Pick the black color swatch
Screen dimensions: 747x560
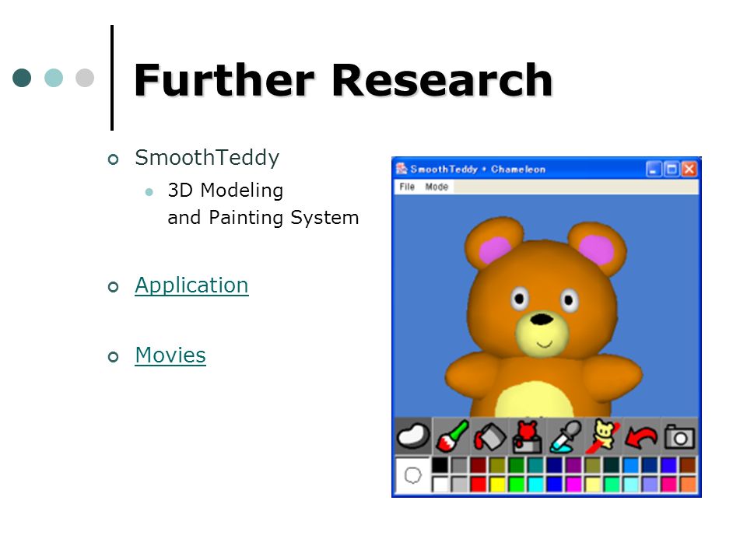440,465
